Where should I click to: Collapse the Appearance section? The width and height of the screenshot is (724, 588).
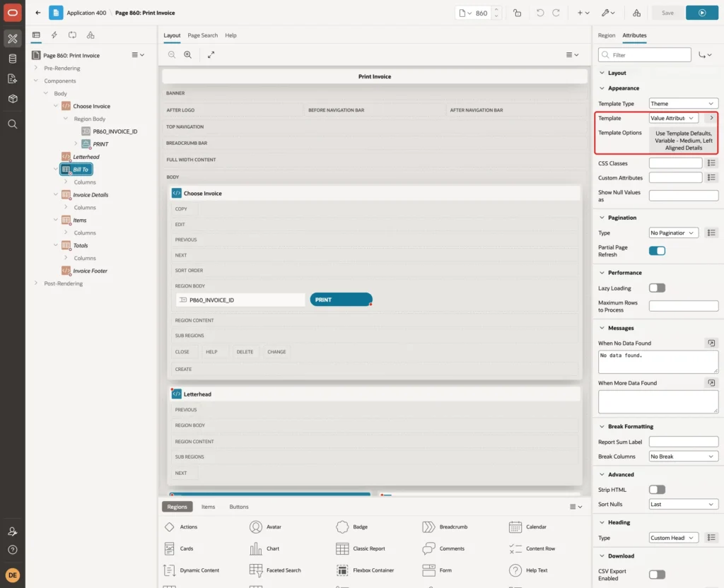click(x=602, y=88)
